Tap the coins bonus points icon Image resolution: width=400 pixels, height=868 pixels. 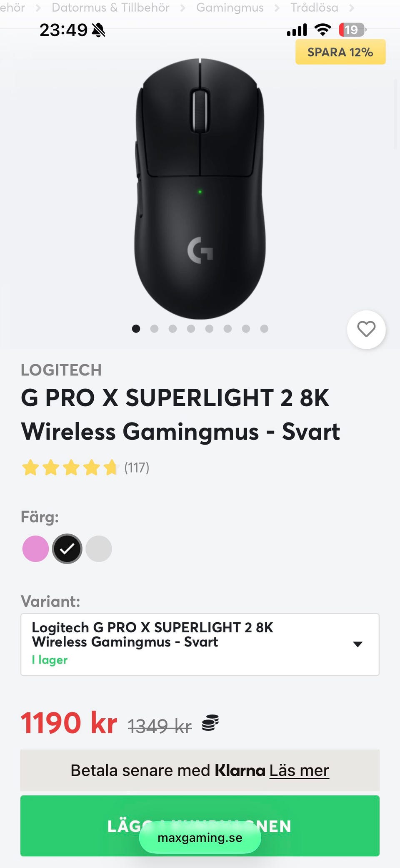click(x=210, y=723)
